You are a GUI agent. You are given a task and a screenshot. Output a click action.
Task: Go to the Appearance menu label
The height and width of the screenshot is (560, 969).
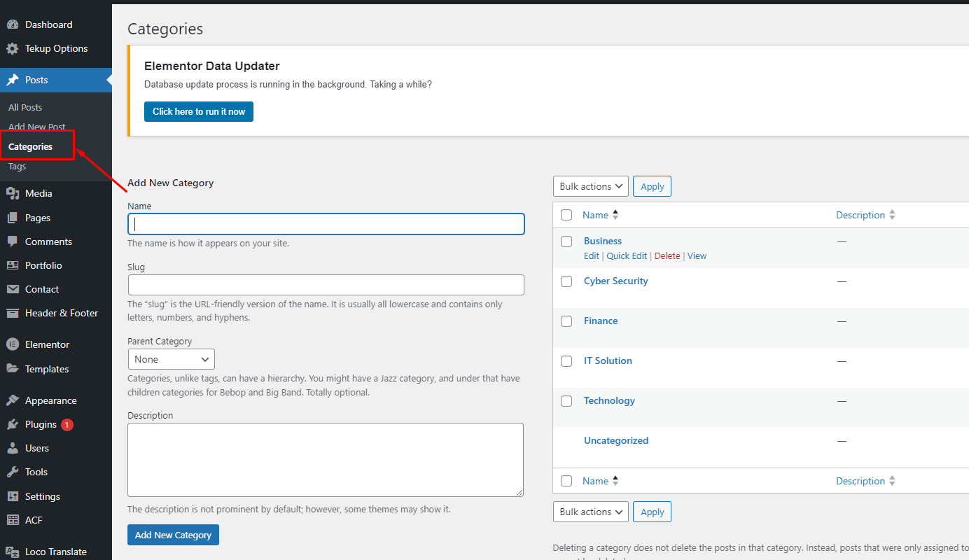coord(51,400)
